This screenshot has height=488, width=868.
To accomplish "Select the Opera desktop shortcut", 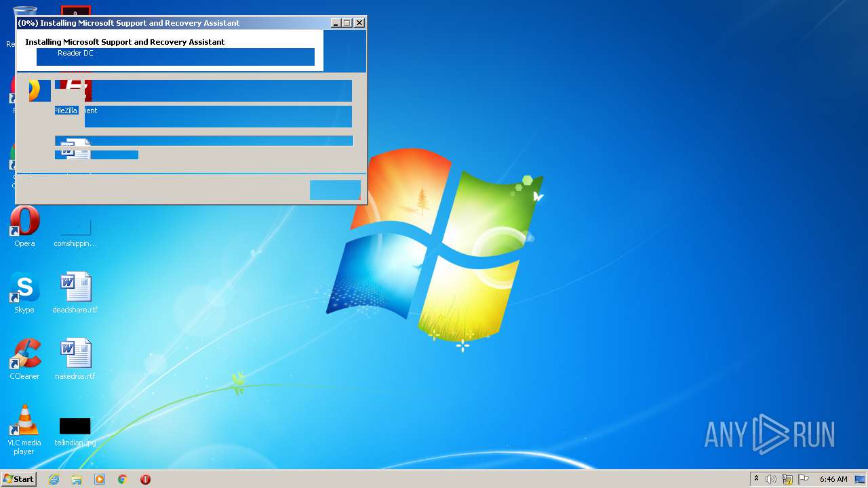I will point(24,227).
